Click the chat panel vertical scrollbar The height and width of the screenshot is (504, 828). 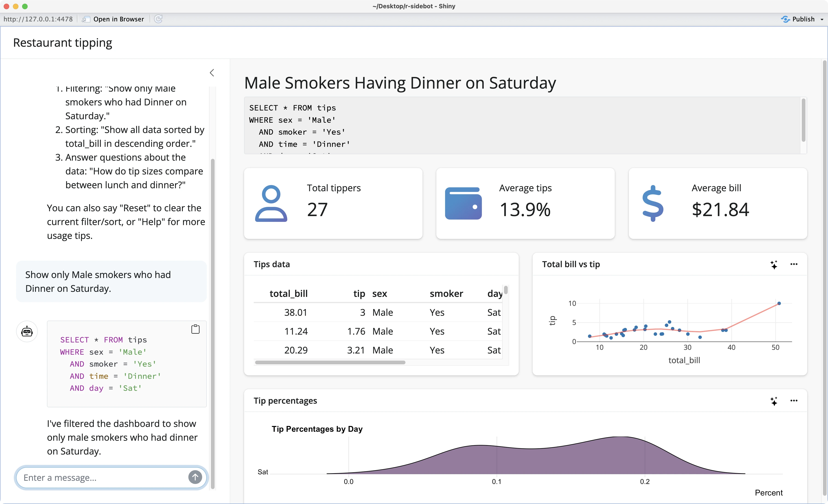click(x=212, y=323)
